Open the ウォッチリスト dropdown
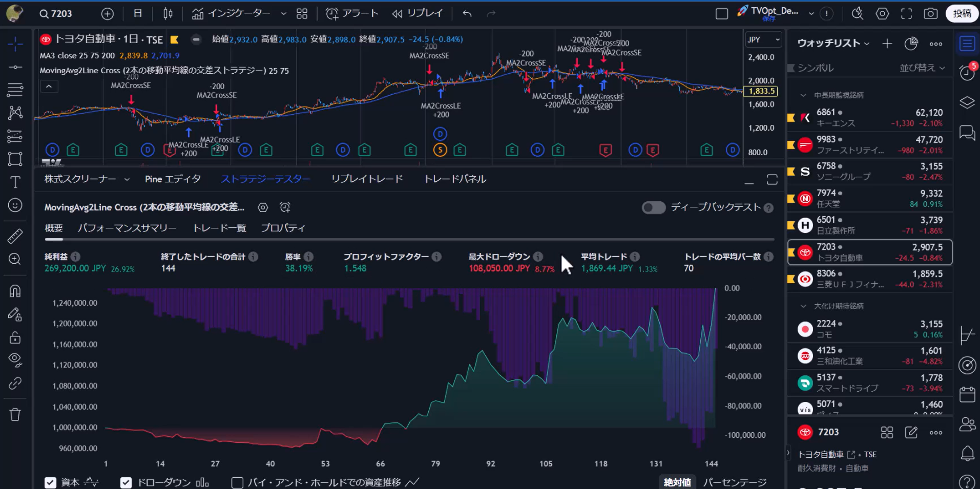Viewport: 980px width, 489px height. (x=833, y=44)
